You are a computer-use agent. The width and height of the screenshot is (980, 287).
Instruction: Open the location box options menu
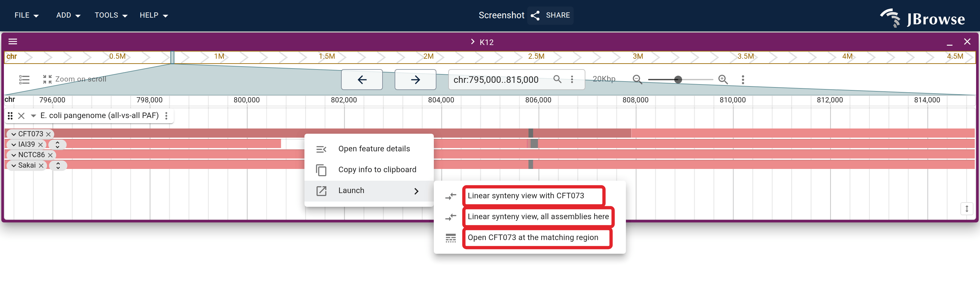572,79
